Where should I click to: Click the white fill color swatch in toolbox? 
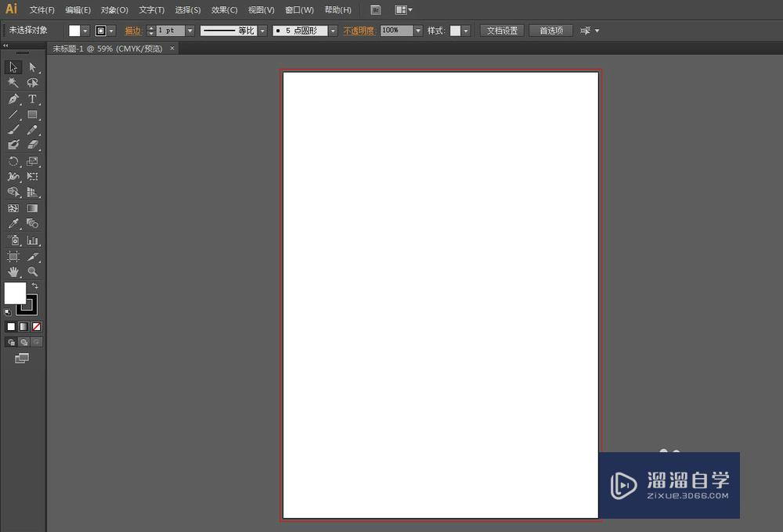coord(13,293)
